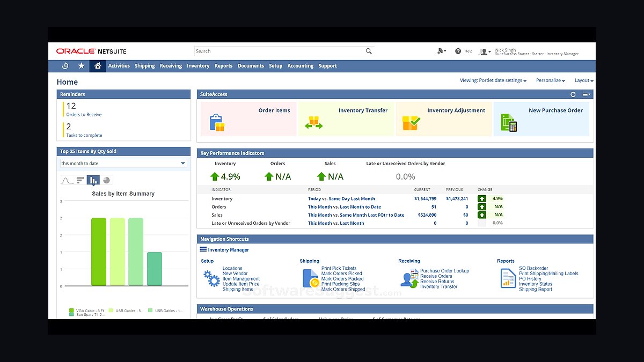
Task: Select the column chart view
Action: click(93, 180)
